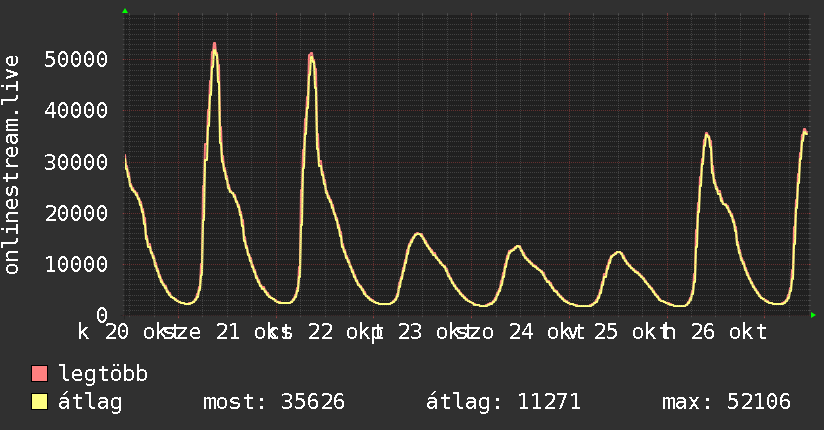Click the 26 okt date label
This screenshot has height=430, width=824.
tap(729, 332)
